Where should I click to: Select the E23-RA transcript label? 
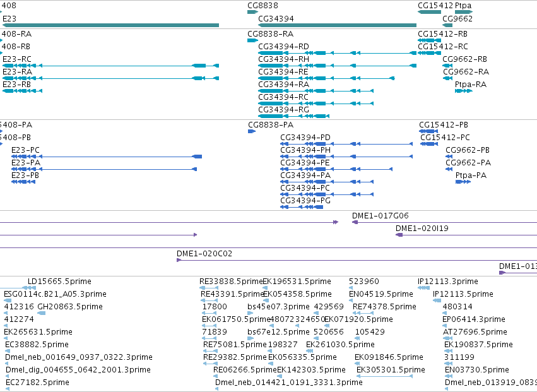pyautogui.click(x=17, y=72)
